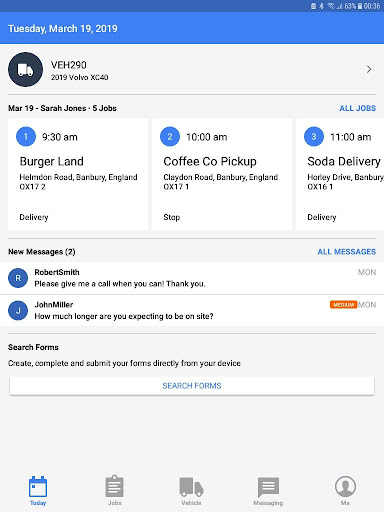Viewport: 384px width, 512px height.
Task: Tap the MEDIUM priority tag on JohnMiller's message
Action: coord(343,305)
